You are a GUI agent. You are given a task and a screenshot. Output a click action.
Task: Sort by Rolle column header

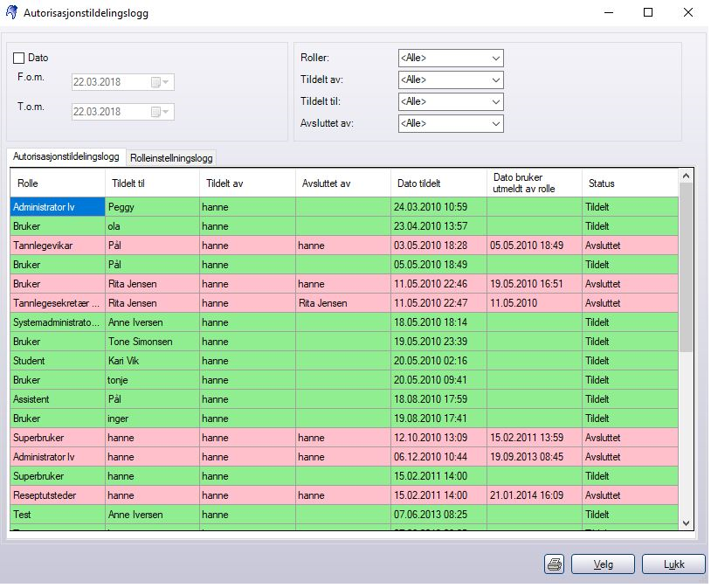[x=58, y=183]
